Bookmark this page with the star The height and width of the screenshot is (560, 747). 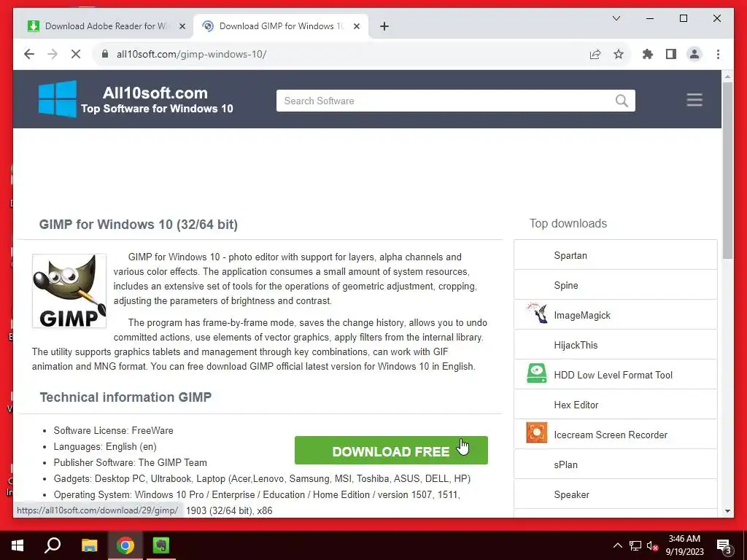click(x=619, y=54)
